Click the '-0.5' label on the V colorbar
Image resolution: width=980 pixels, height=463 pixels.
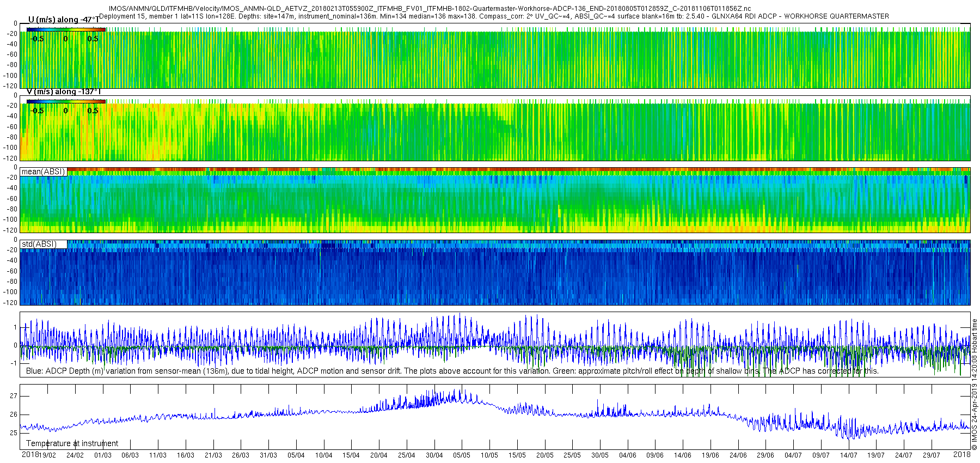pos(37,111)
